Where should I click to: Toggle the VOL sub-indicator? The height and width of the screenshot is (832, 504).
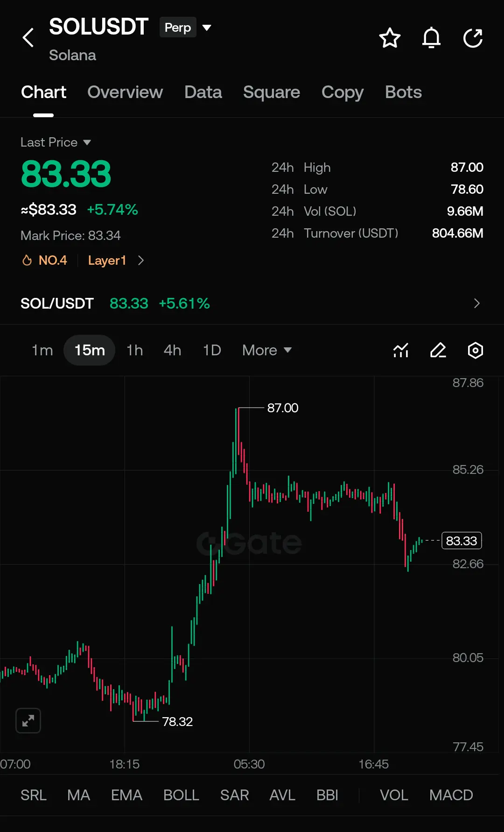(394, 795)
